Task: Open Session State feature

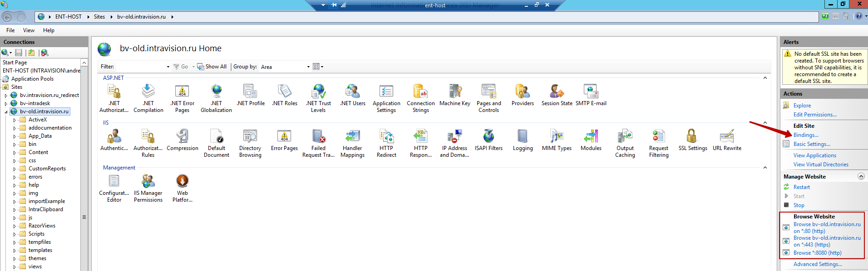Action: pos(557,95)
